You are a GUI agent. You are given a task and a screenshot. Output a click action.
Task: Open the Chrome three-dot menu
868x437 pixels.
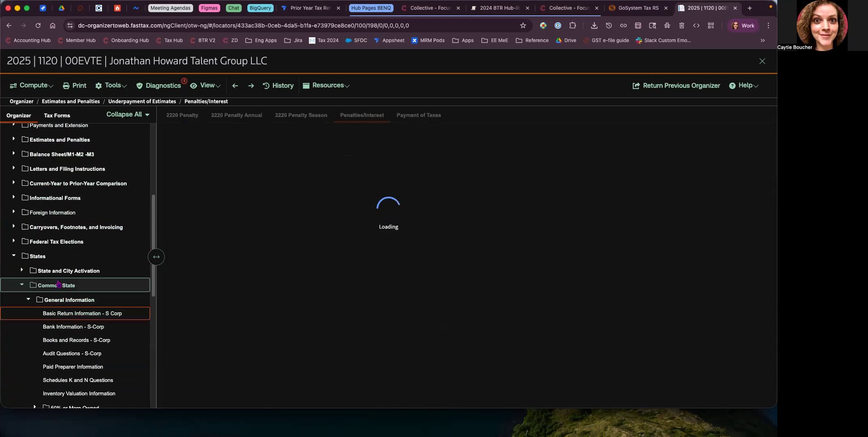tap(768, 26)
